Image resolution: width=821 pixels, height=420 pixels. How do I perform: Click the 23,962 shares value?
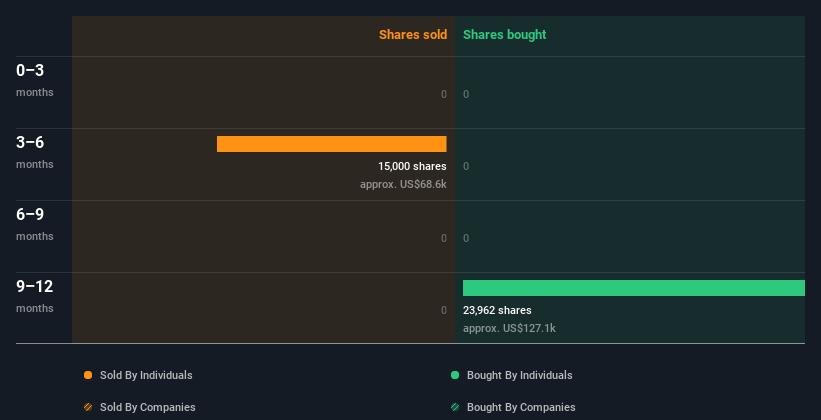pos(497,310)
